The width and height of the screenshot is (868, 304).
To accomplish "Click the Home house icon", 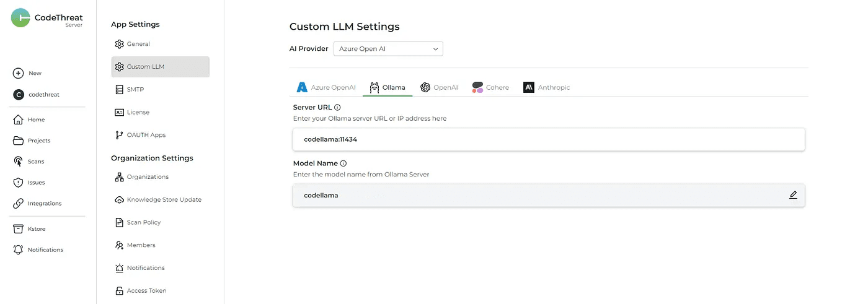I will coord(19,119).
